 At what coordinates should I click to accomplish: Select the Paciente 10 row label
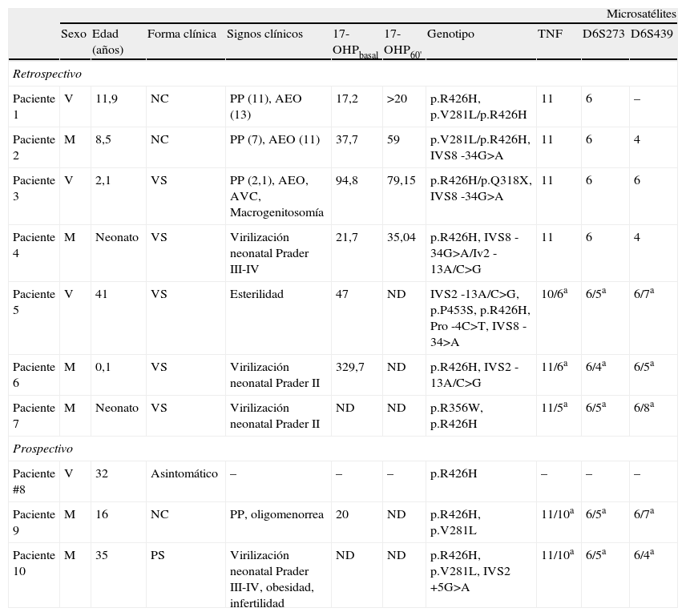pos(34,562)
